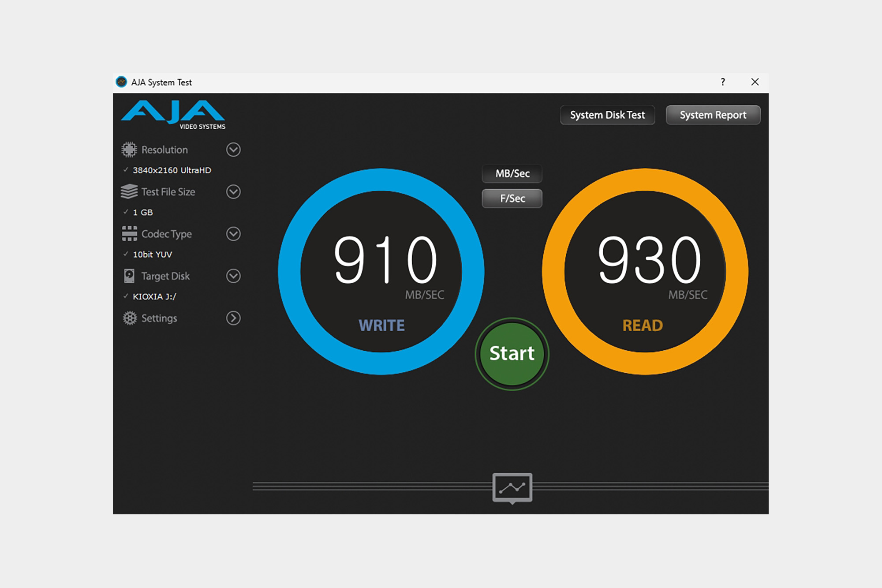Open the System Report tab
Image resolution: width=882 pixels, height=588 pixels.
(713, 115)
